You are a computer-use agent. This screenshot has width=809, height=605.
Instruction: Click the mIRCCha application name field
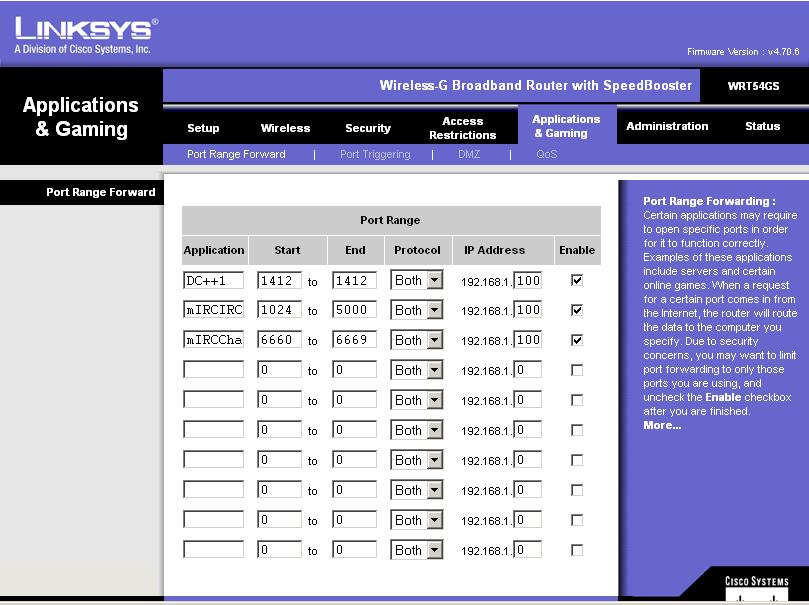pyautogui.click(x=214, y=340)
